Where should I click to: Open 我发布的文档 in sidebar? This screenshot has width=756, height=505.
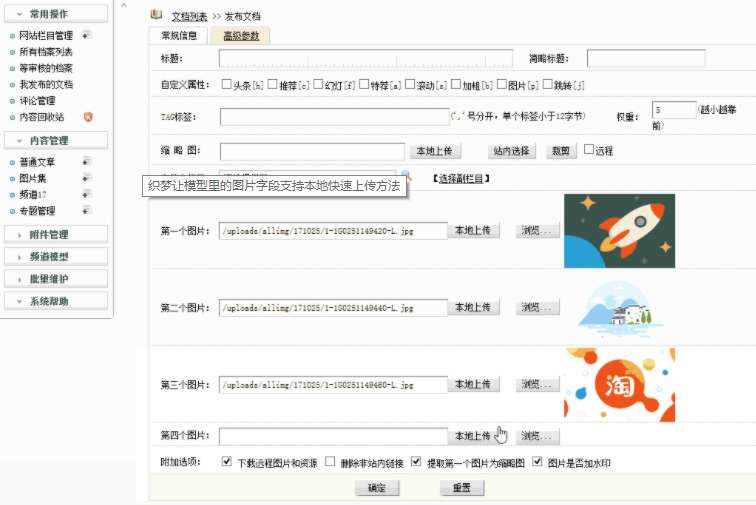45,84
